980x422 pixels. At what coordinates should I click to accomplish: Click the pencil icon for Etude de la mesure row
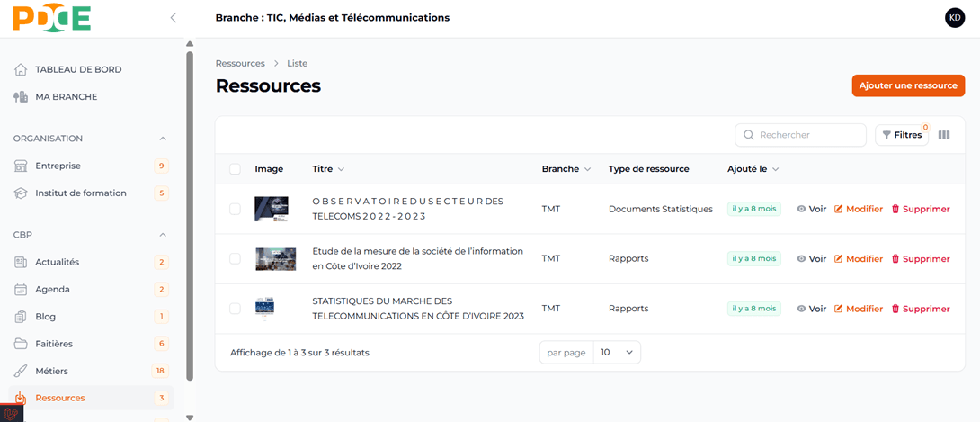tap(839, 259)
